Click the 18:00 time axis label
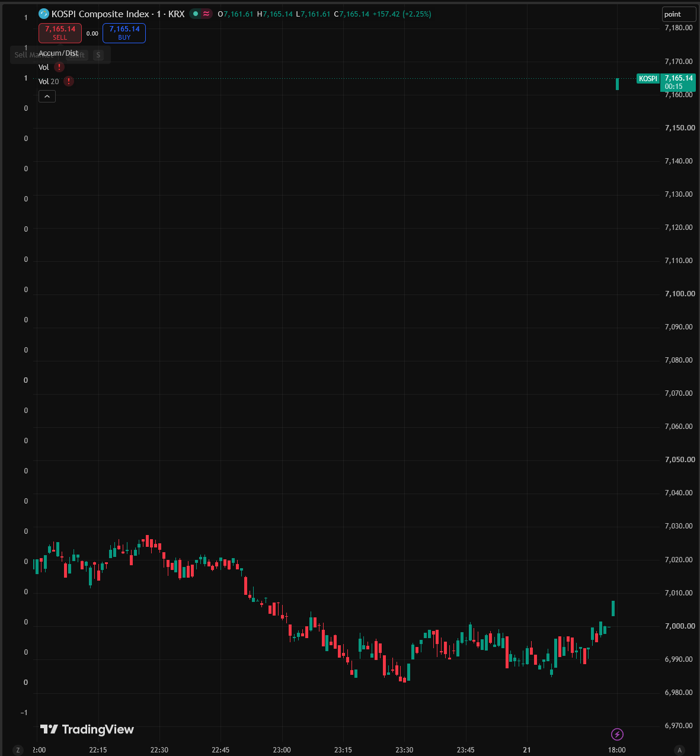This screenshot has height=756, width=700. coord(616,750)
